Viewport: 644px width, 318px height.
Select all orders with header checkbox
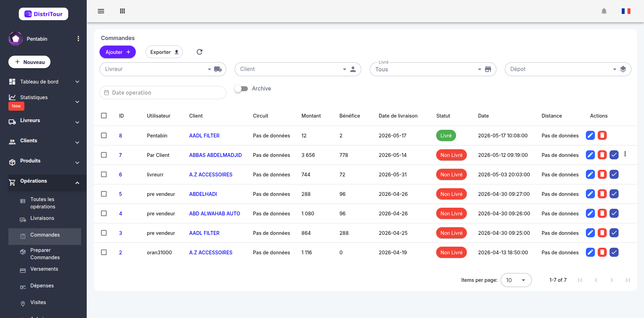104,116
